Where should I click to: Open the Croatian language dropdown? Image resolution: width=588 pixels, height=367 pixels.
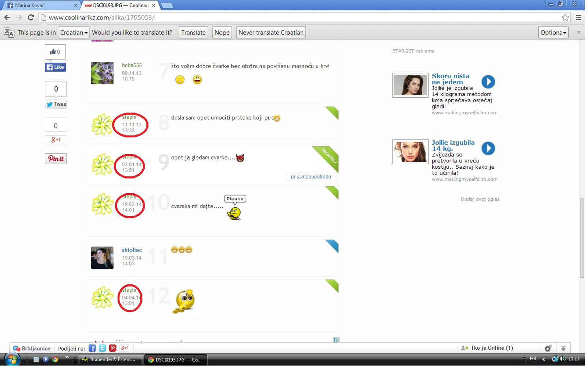point(73,32)
